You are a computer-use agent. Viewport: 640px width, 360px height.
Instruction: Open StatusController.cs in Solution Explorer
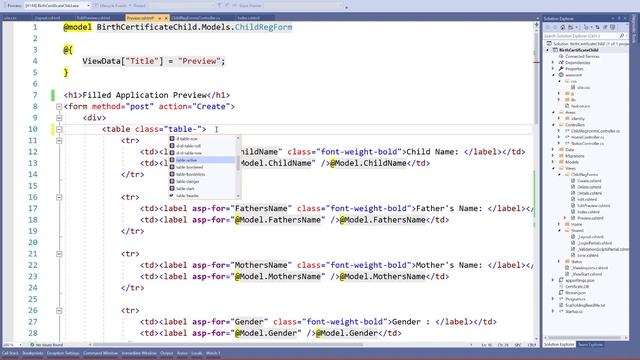point(587,143)
